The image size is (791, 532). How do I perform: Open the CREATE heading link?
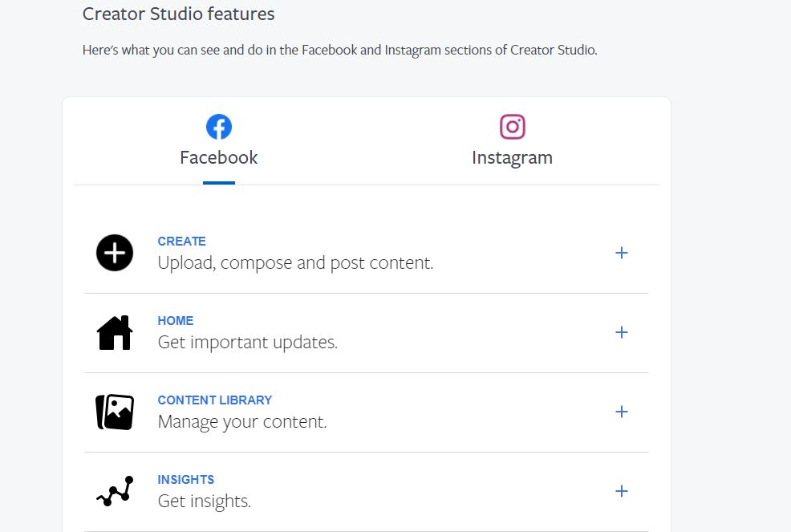pos(181,242)
